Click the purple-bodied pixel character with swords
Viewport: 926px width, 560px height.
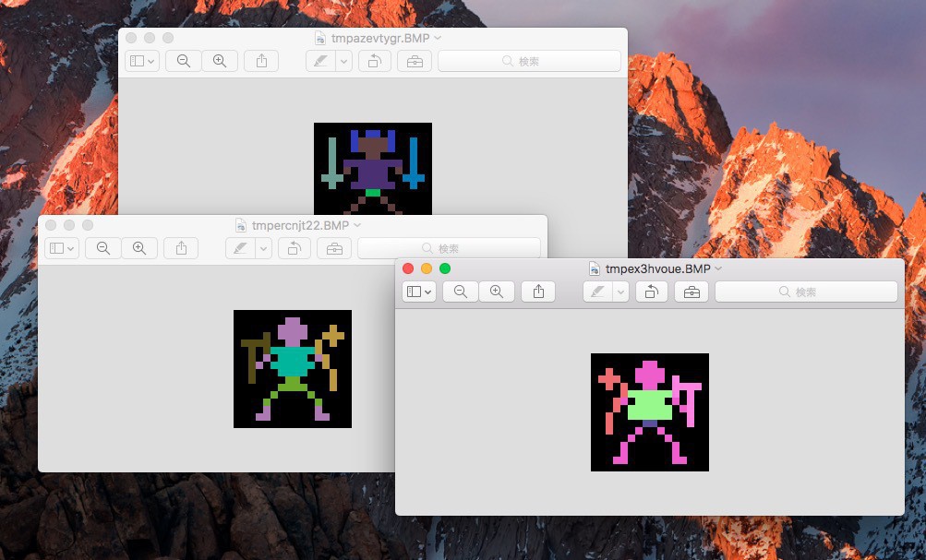[x=373, y=169]
